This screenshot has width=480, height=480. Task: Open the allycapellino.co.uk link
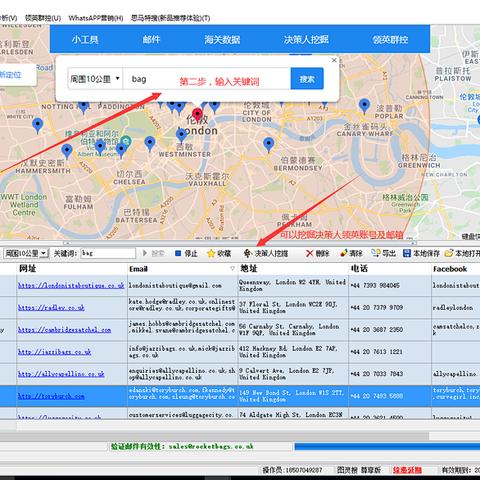coord(61,374)
